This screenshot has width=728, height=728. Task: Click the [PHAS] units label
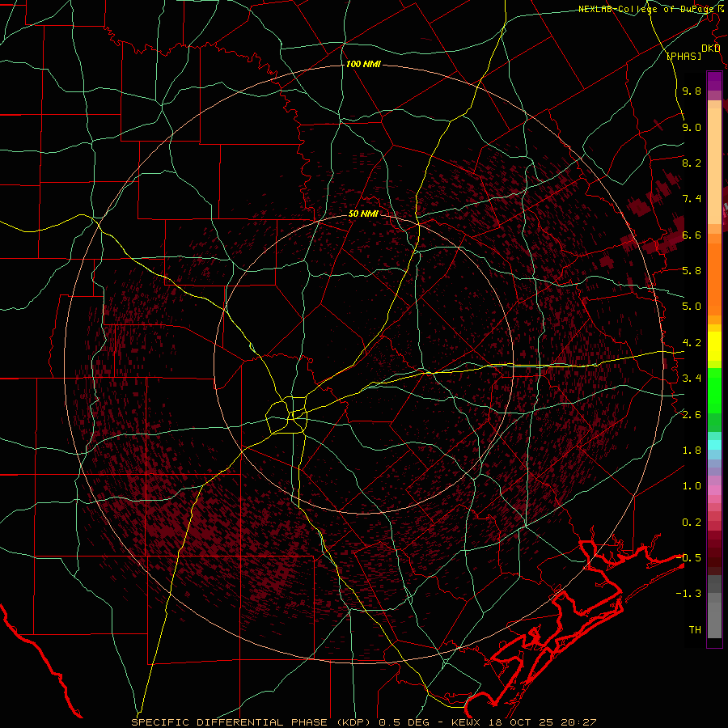pyautogui.click(x=684, y=56)
